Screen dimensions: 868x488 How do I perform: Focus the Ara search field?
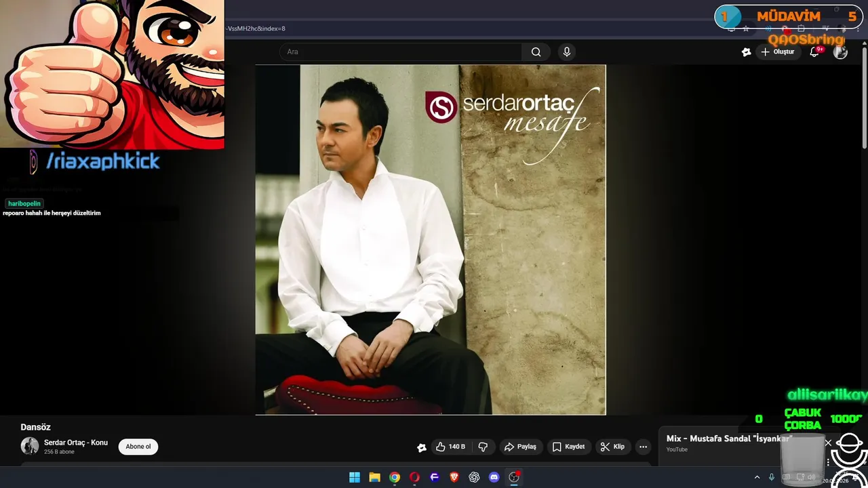coord(401,52)
